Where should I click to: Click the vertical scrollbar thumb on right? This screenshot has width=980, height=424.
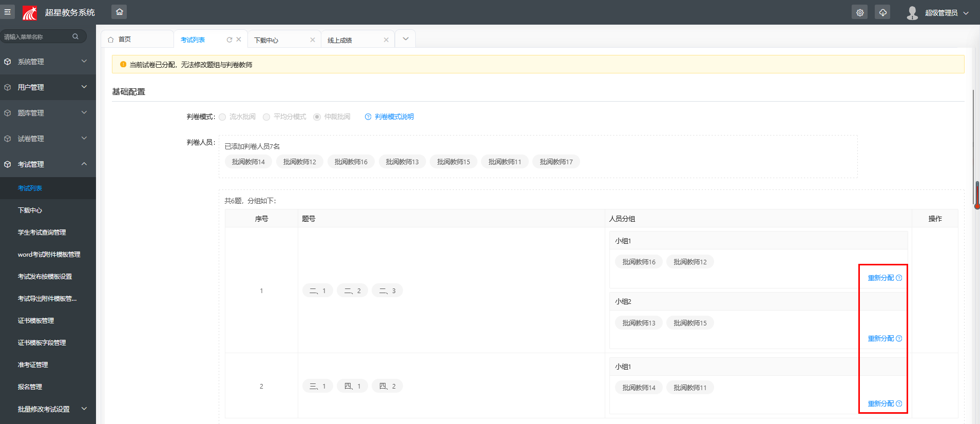tap(976, 195)
